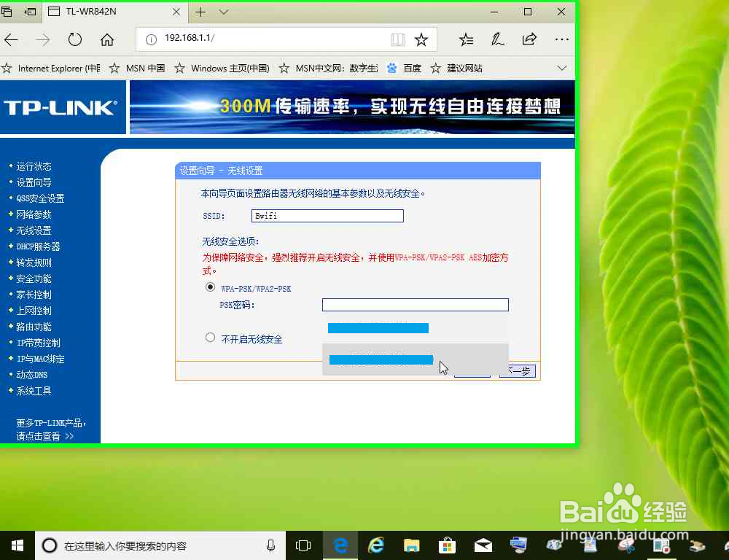The width and height of the screenshot is (729, 560).
Task: Add this page to favorites with the star
Action: coord(422,39)
